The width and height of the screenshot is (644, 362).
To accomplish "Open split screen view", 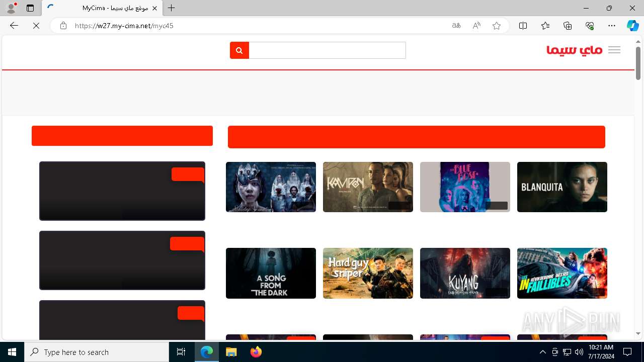I will tap(523, 26).
